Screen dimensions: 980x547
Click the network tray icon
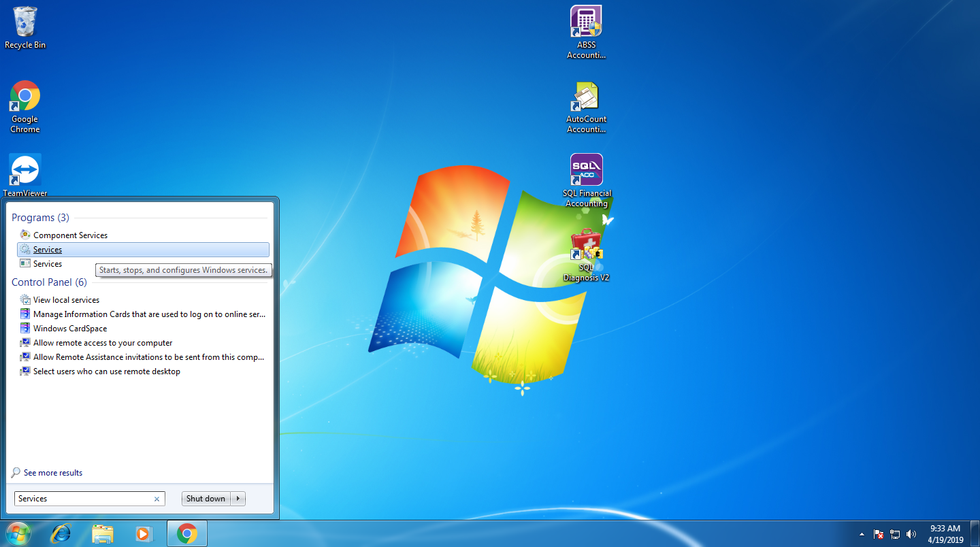click(x=895, y=534)
